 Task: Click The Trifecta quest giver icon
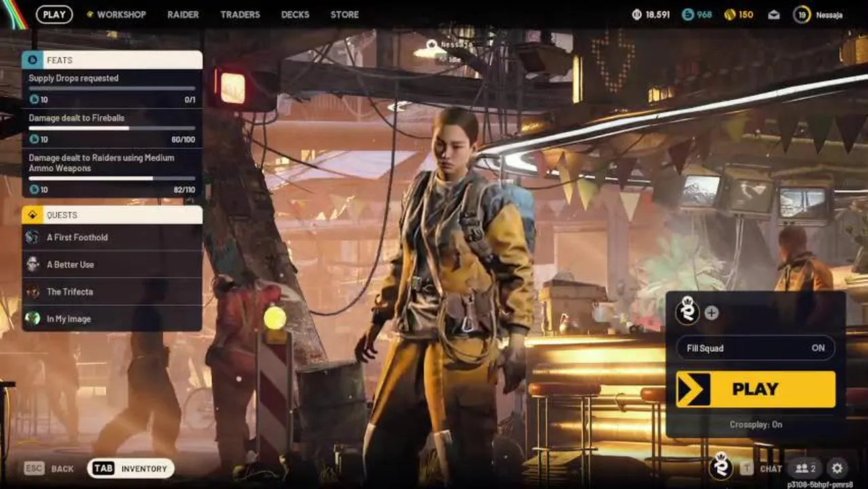tap(32, 291)
